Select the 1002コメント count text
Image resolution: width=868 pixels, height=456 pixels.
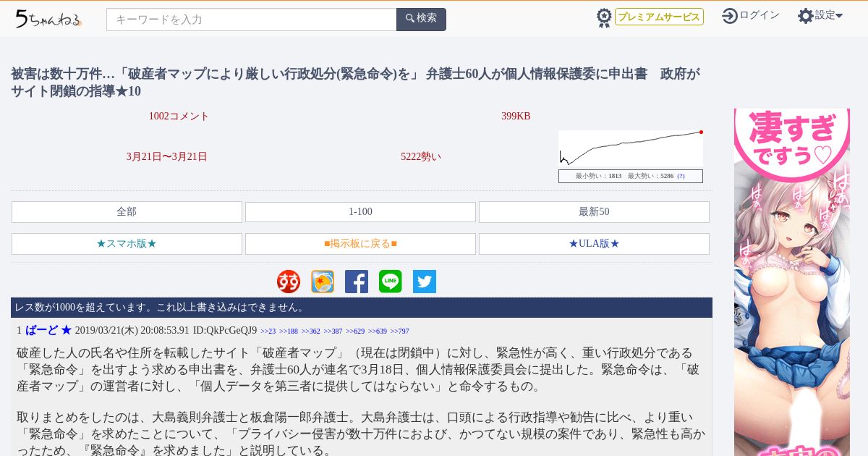[179, 117]
